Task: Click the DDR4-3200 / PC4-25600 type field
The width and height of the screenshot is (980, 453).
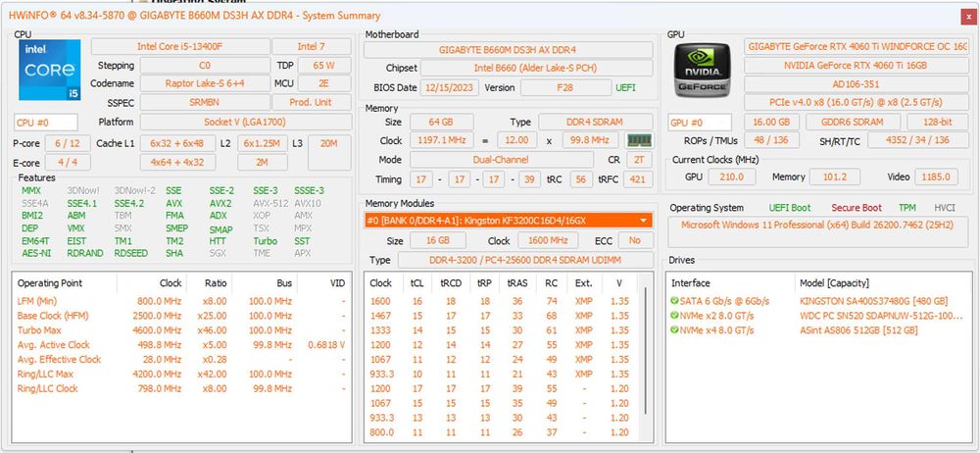Action: [x=525, y=260]
